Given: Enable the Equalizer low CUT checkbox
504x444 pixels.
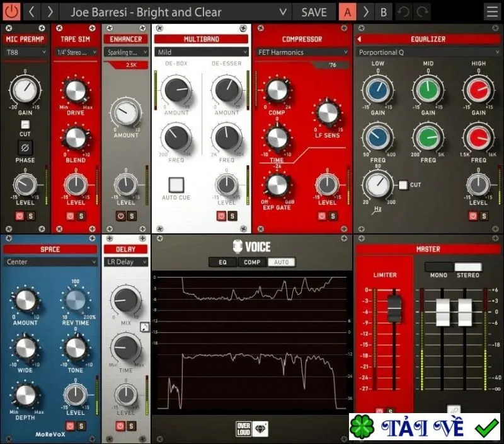Looking at the screenshot, I should (x=403, y=185).
